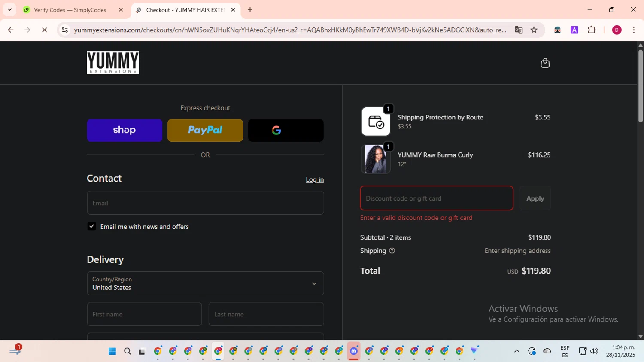The image size is (644, 362).
Task: Pay with Shop Pay button
Action: (125, 130)
